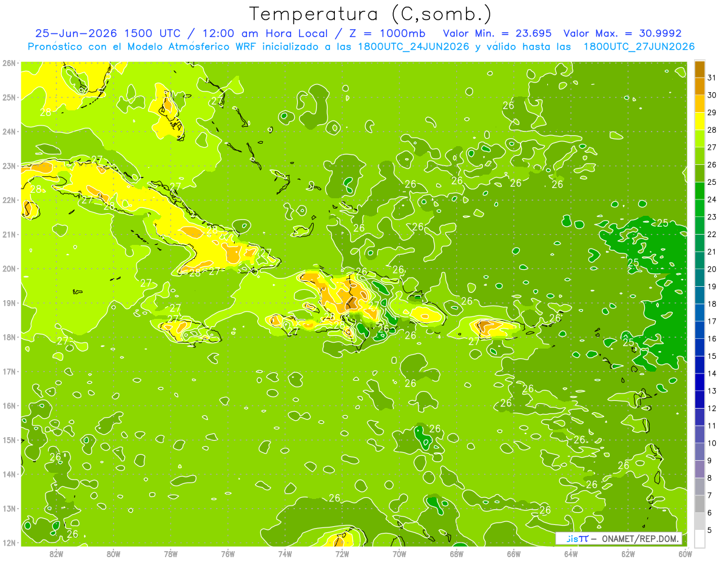Click the color scale label "10"
728x562 pixels.
pyautogui.click(x=712, y=443)
